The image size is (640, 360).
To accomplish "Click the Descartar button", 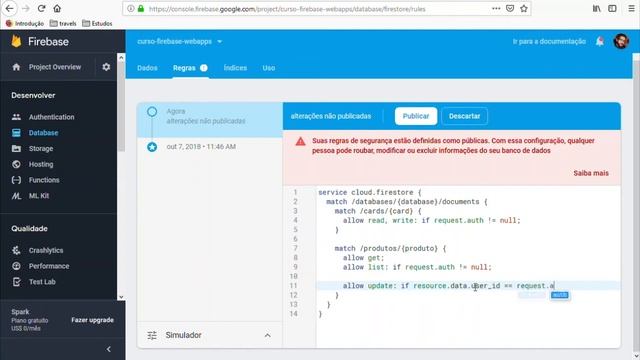I will tap(464, 116).
